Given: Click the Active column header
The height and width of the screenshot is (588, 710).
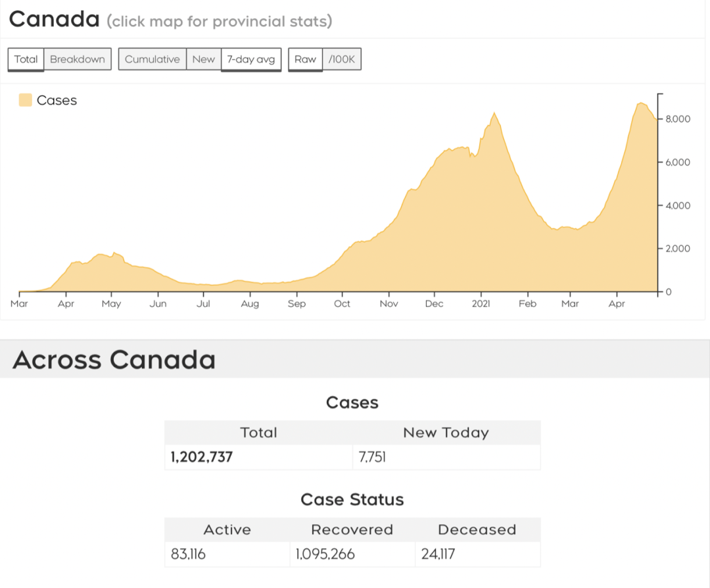Looking at the screenshot, I should pyautogui.click(x=227, y=529).
